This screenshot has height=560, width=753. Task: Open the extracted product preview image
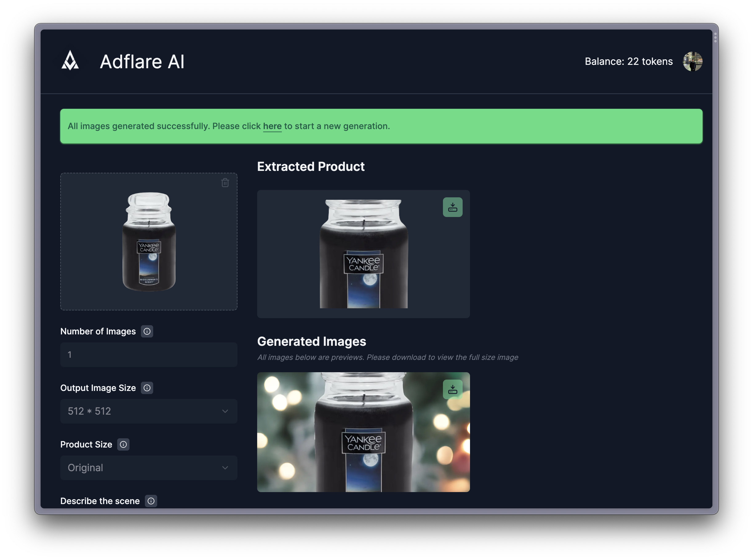[363, 254]
